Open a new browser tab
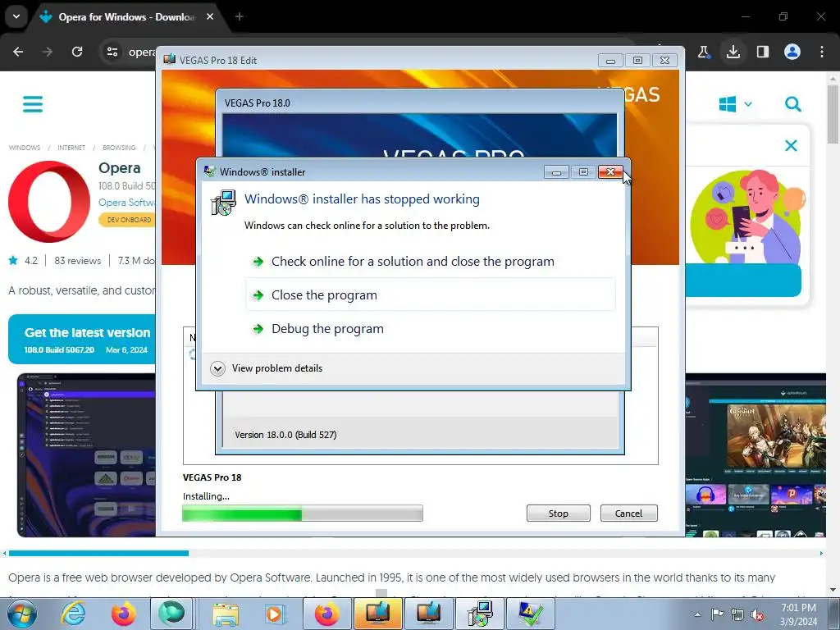 pos(240,16)
